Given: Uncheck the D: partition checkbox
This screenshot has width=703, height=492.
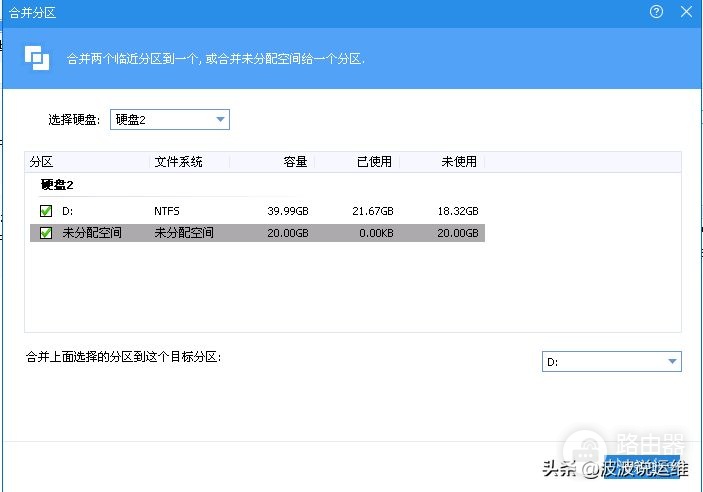Looking at the screenshot, I should 46,211.
